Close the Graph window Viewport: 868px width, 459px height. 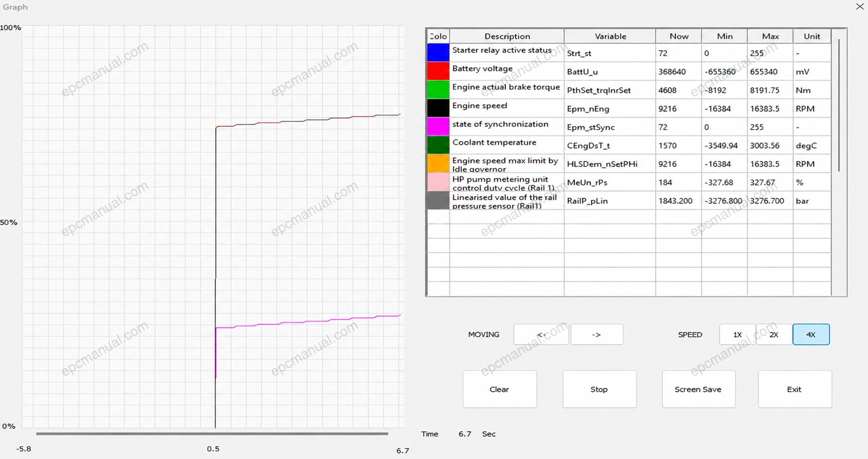860,6
